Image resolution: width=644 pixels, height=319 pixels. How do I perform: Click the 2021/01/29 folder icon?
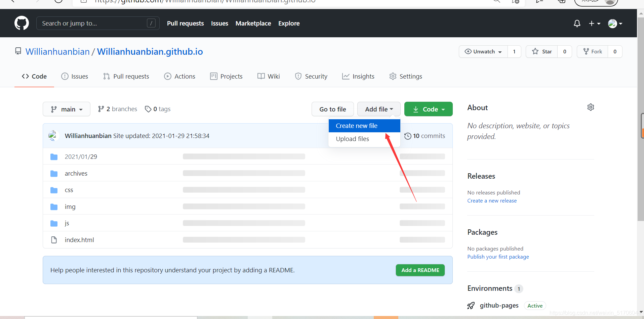pyautogui.click(x=54, y=157)
